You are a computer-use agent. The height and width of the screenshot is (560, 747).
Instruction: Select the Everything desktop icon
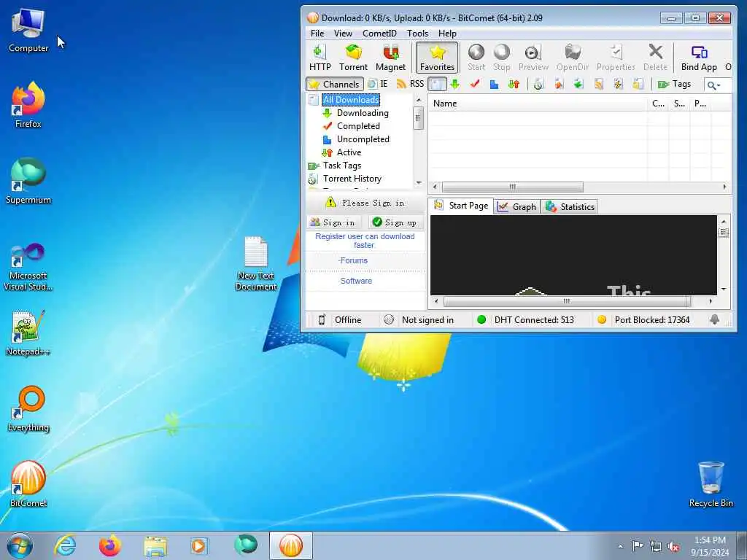[x=28, y=409]
